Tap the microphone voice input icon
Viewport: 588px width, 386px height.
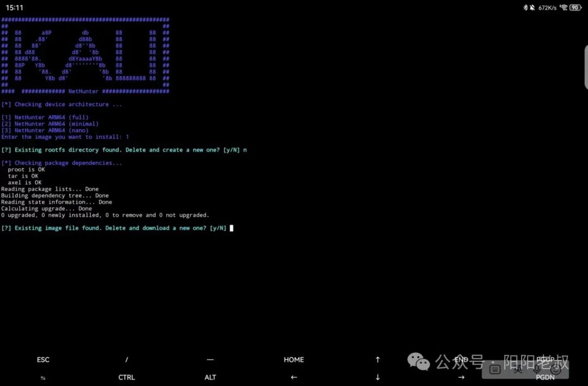point(537,370)
